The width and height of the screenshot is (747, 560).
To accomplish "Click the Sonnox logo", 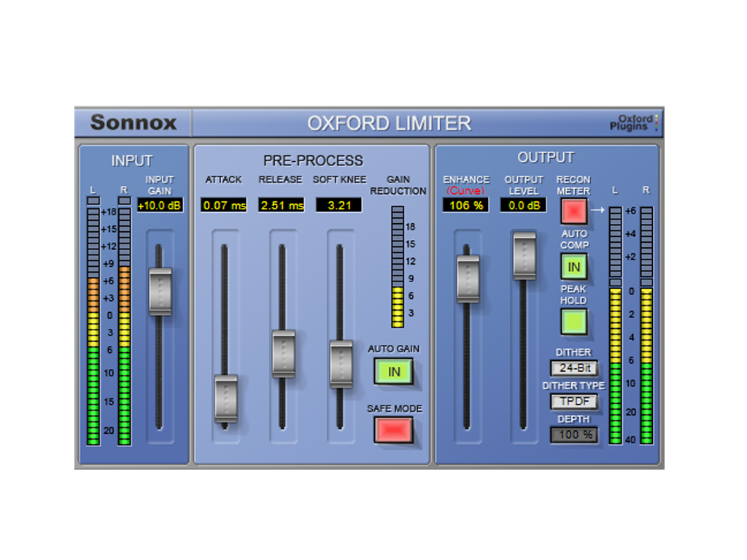I will (133, 122).
